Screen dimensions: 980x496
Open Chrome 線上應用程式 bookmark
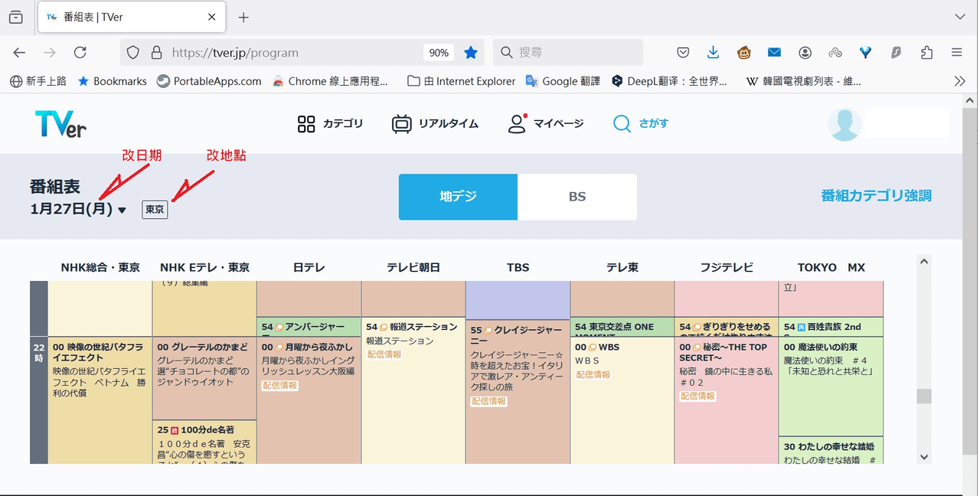tap(331, 80)
